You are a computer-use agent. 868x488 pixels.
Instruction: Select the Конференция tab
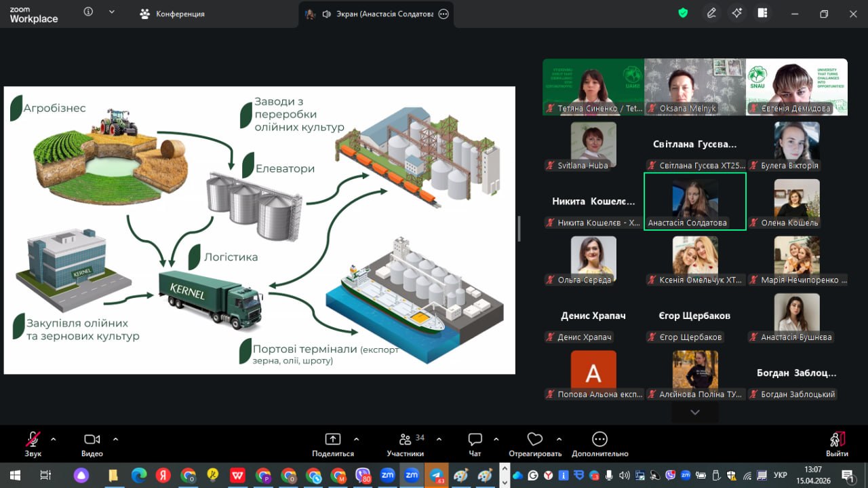[x=172, y=14]
